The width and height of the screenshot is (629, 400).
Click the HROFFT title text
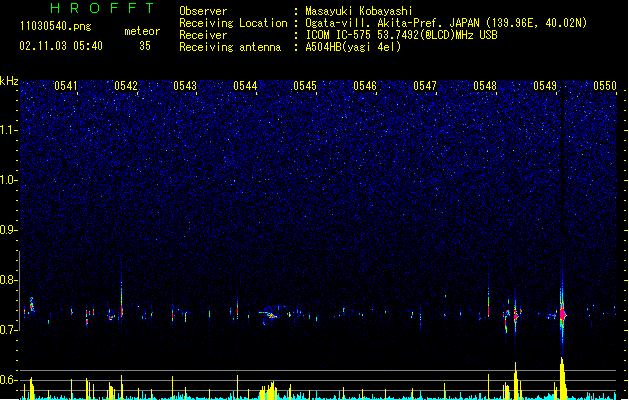102,8
